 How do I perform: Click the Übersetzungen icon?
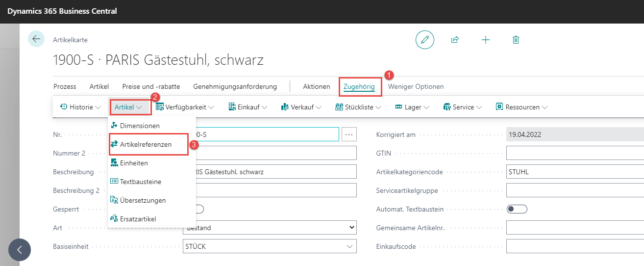click(114, 200)
